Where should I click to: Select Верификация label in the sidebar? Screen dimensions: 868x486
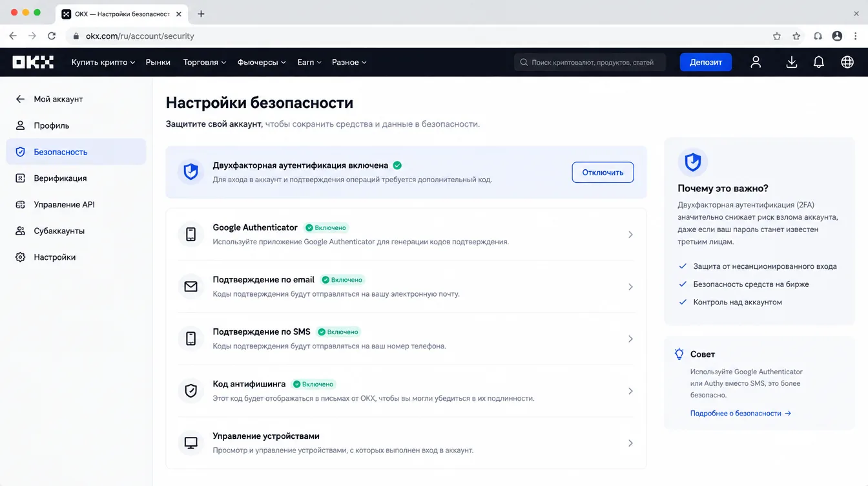pos(60,178)
